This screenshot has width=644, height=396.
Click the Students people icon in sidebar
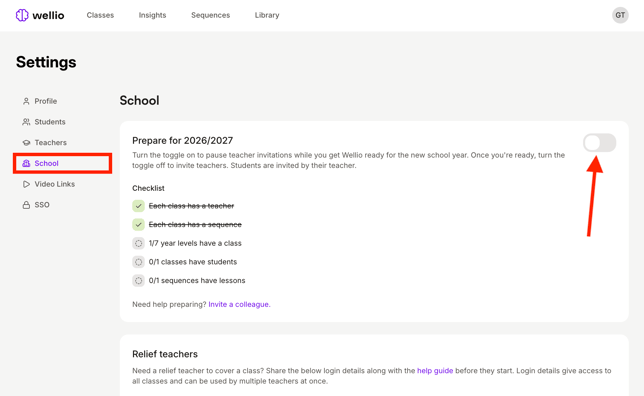click(x=26, y=122)
